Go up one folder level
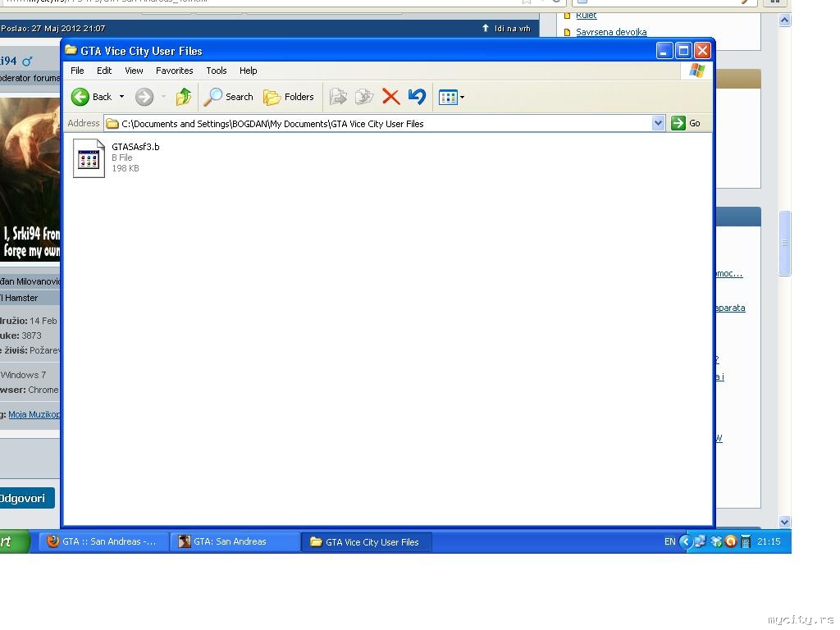 coord(183,97)
